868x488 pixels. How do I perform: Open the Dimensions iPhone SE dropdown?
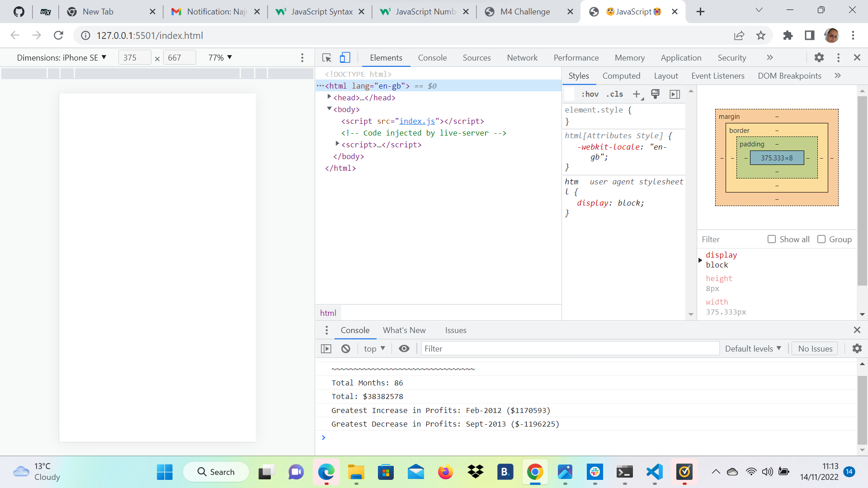(61, 58)
